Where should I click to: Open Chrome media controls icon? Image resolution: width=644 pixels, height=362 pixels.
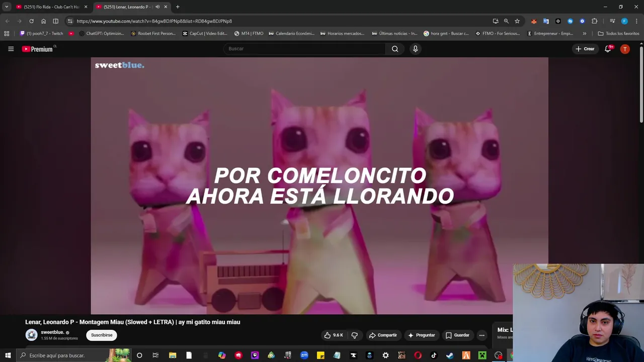pyautogui.click(x=612, y=21)
